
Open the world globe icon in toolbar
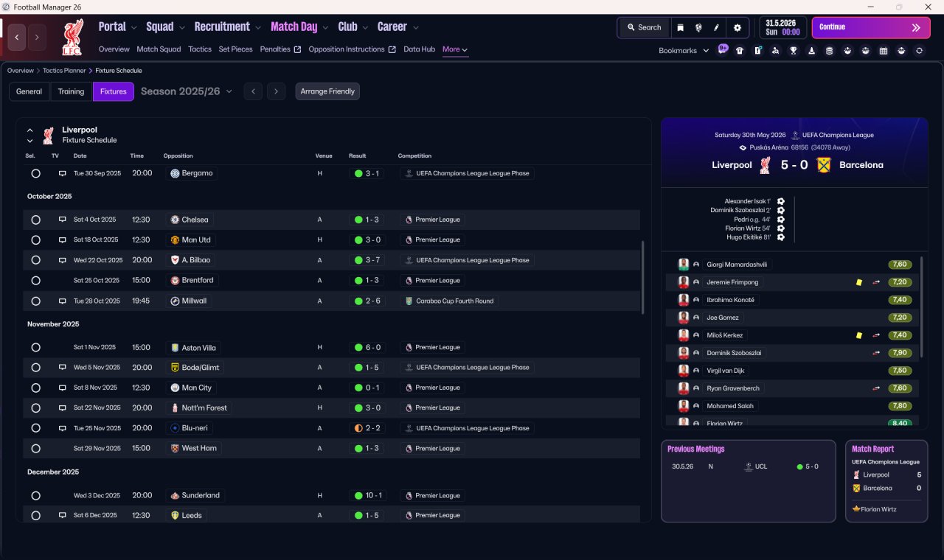[x=698, y=27]
